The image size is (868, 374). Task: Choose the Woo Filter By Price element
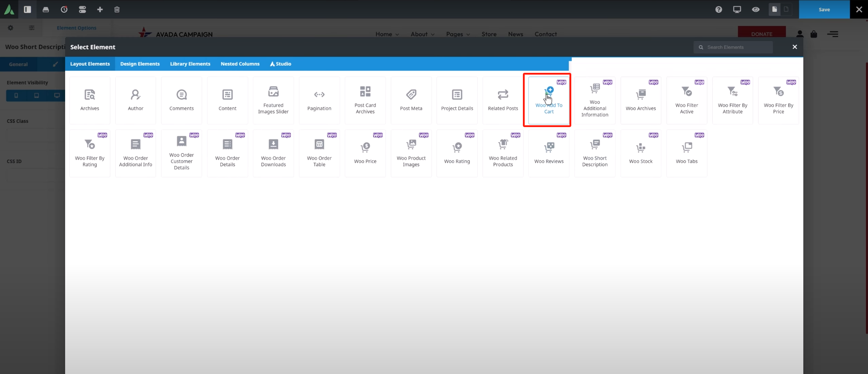778,100
